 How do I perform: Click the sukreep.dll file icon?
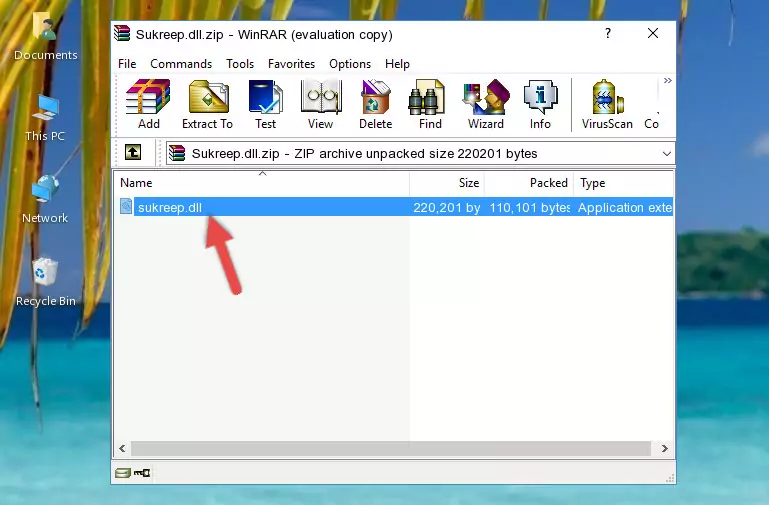click(x=126, y=206)
